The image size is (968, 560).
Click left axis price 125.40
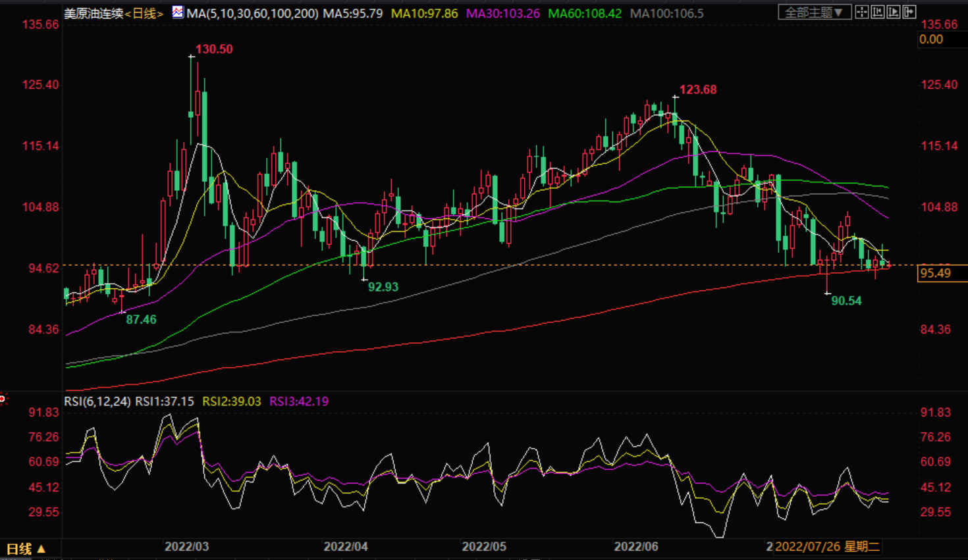click(41, 85)
